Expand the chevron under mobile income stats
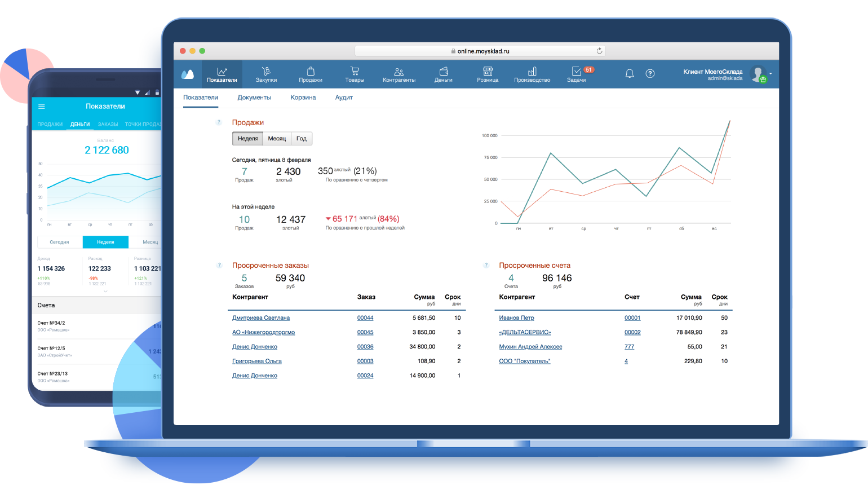 (105, 292)
